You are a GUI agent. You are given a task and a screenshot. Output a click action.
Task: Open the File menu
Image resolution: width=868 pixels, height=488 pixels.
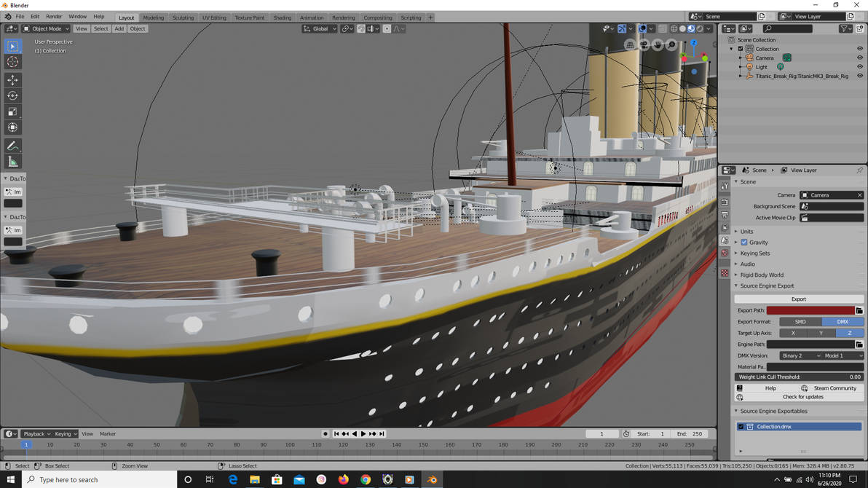(20, 17)
